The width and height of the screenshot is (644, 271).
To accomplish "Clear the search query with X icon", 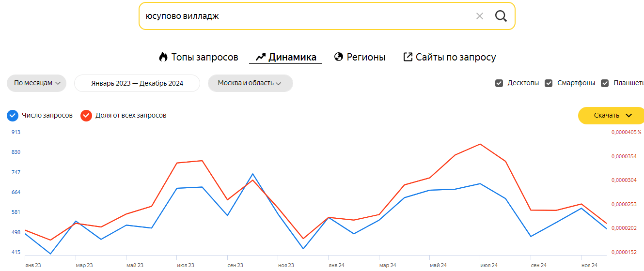I will pyautogui.click(x=480, y=16).
